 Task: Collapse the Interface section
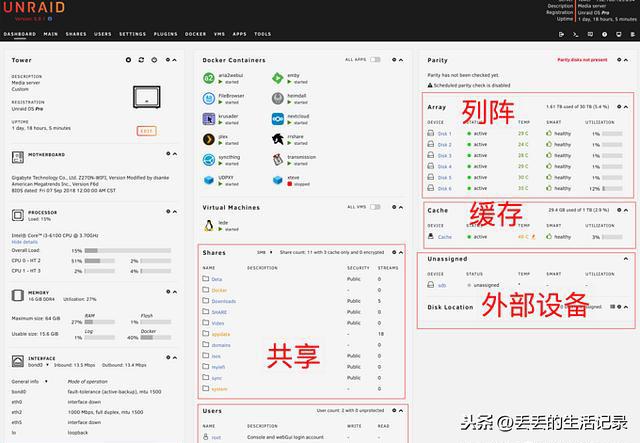click(x=175, y=357)
